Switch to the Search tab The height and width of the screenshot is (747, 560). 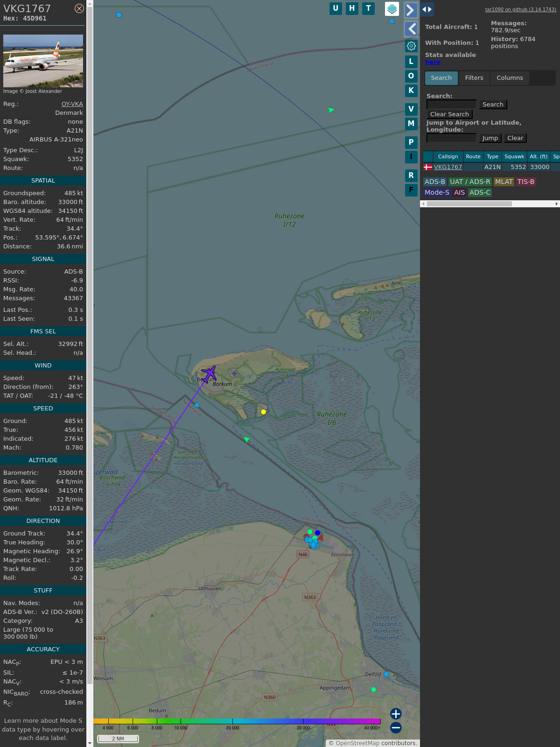(x=441, y=78)
